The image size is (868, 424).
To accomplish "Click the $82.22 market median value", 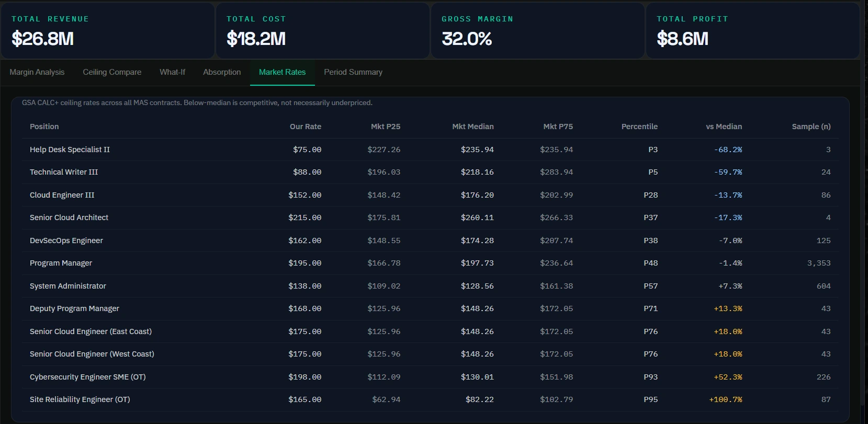I will pos(480,399).
